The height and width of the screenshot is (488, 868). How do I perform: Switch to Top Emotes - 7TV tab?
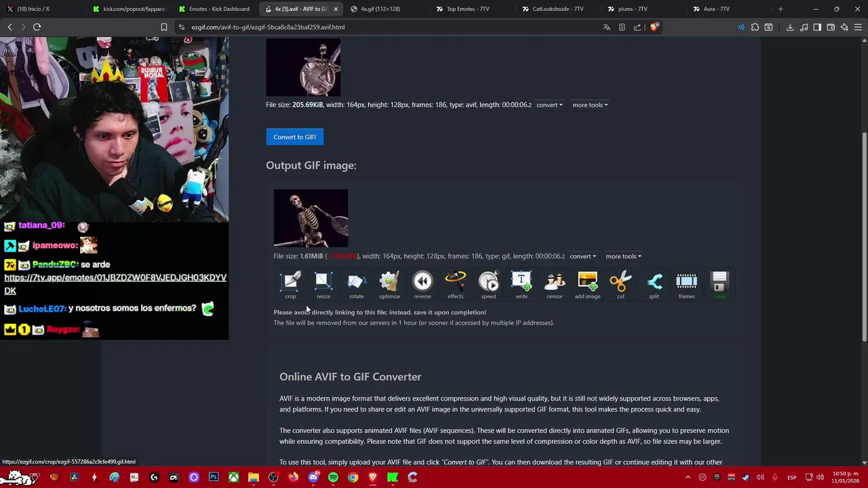click(x=473, y=9)
